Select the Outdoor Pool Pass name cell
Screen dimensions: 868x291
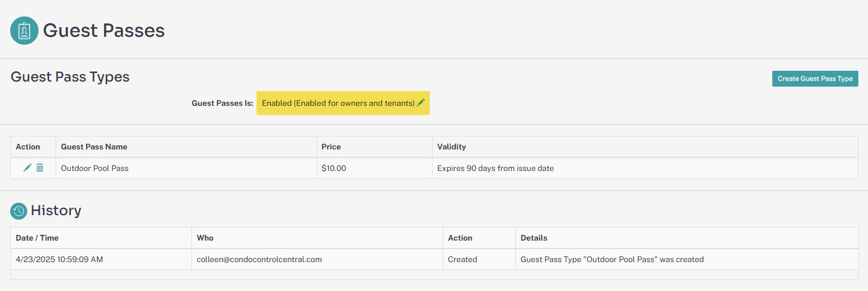tap(186, 168)
